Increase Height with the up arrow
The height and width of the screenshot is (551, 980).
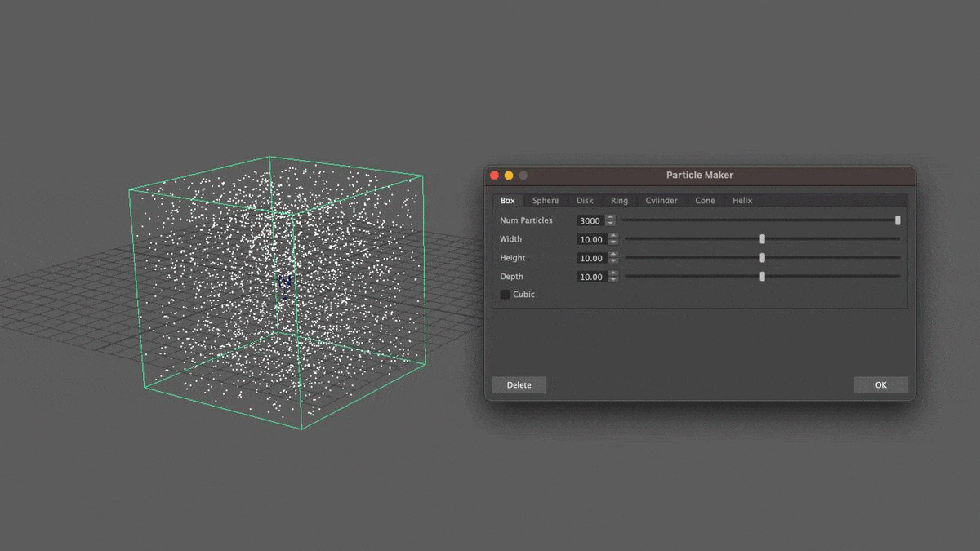click(x=613, y=256)
